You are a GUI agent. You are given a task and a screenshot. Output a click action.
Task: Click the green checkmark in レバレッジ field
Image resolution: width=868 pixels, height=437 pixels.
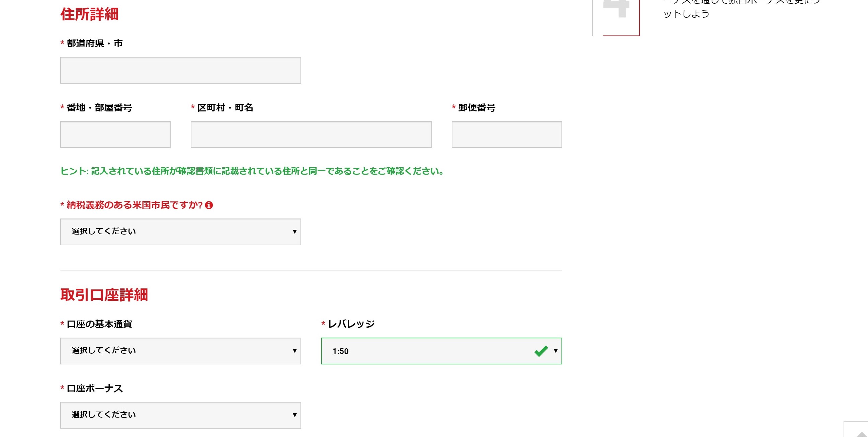[x=541, y=351]
